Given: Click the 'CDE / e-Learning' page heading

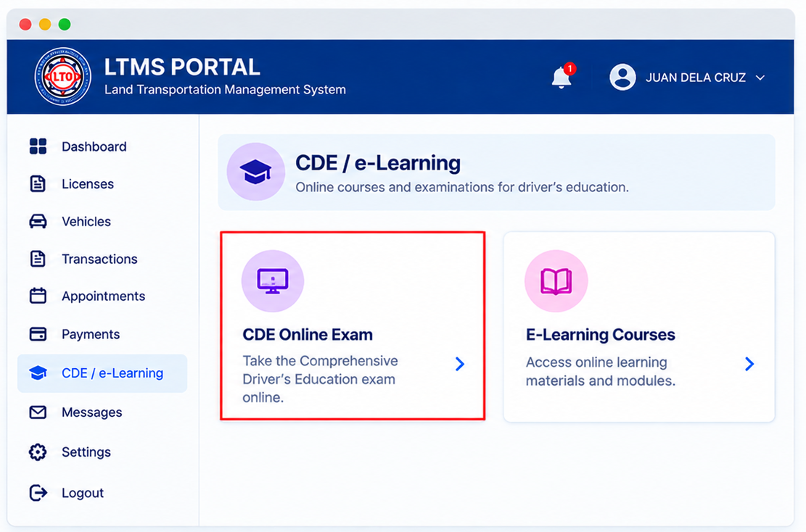Looking at the screenshot, I should pos(378,163).
